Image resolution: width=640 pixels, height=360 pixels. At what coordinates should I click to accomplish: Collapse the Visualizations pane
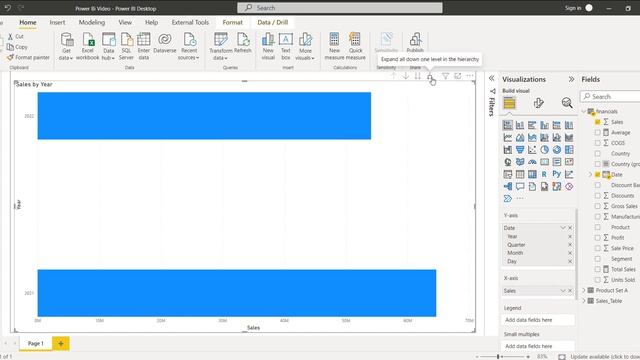(571, 79)
